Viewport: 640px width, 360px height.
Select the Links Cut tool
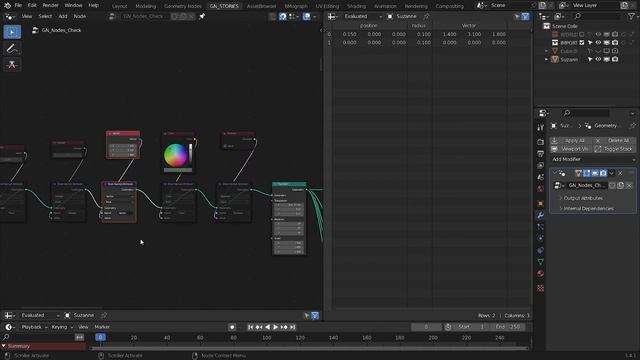click(12, 64)
